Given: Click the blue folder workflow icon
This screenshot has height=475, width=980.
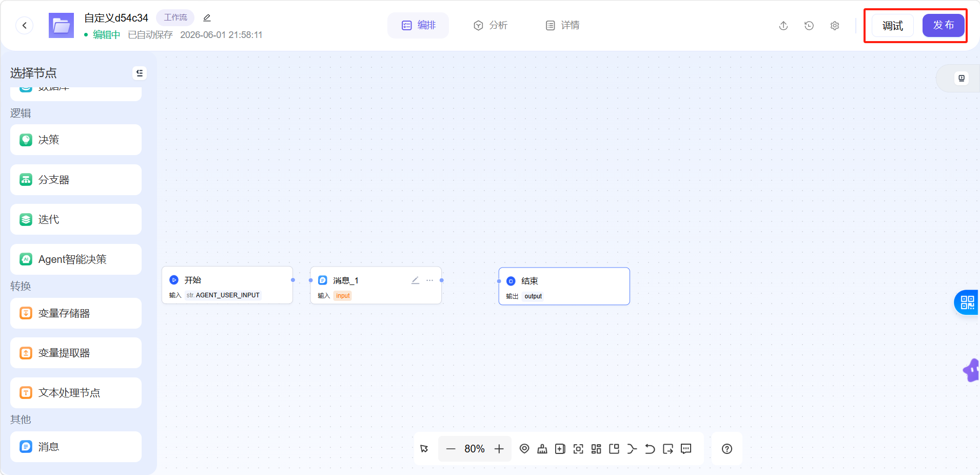Looking at the screenshot, I should click(61, 26).
